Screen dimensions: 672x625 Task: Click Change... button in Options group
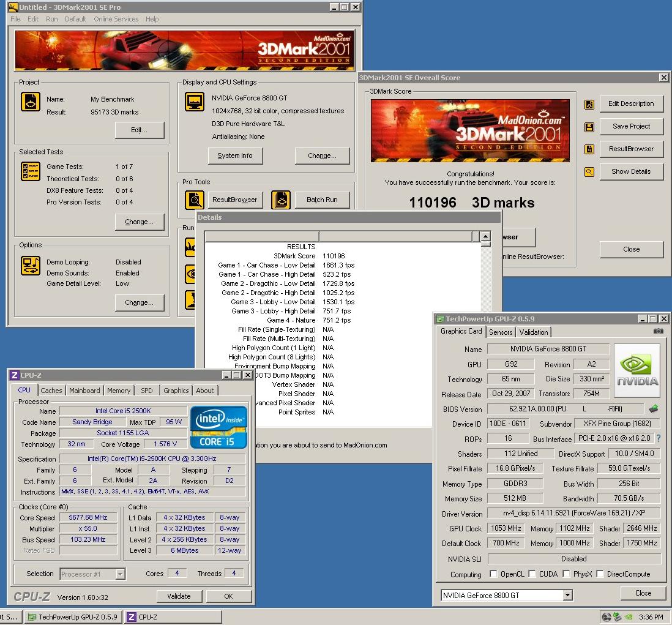(x=140, y=302)
